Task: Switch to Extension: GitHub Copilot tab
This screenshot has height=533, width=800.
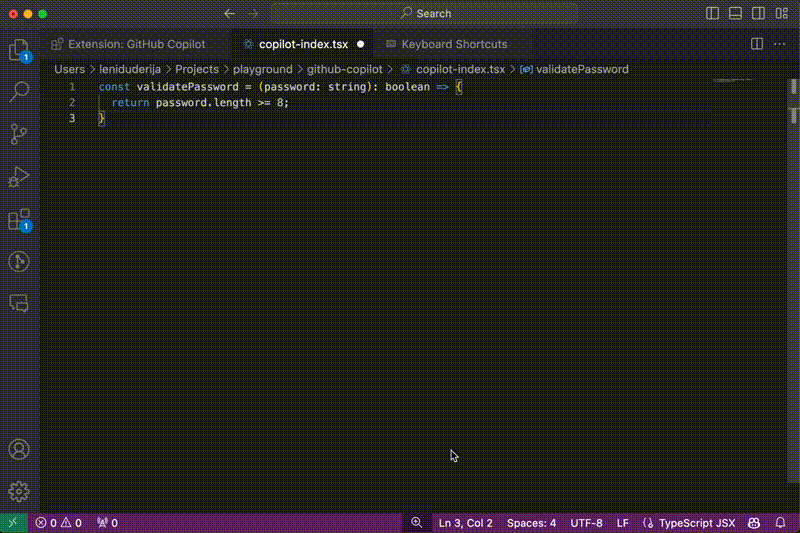Action: coord(135,44)
